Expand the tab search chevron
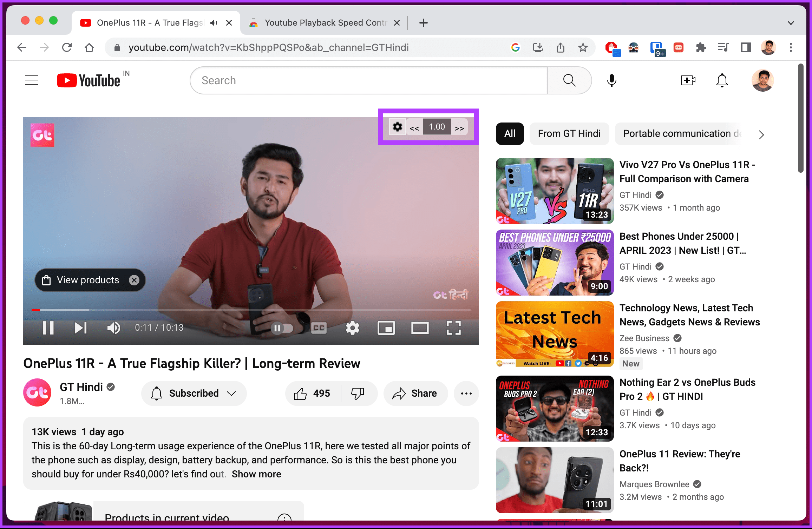This screenshot has height=529, width=812. tap(791, 23)
